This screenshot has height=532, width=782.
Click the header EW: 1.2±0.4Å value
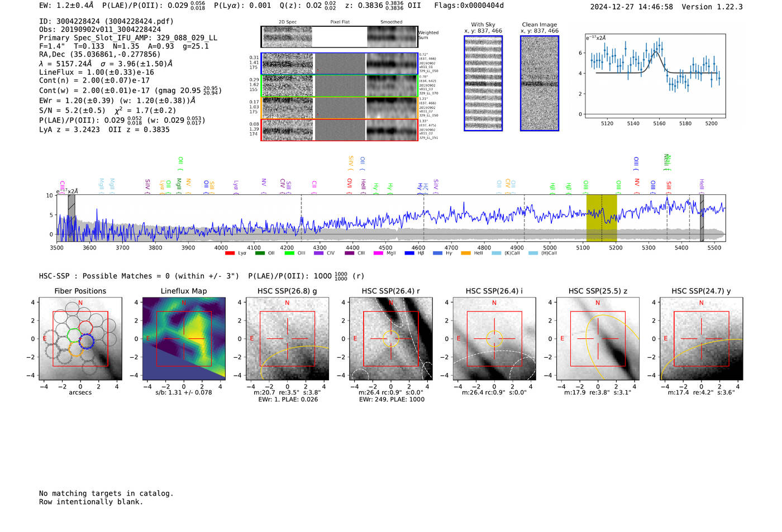[66, 6]
